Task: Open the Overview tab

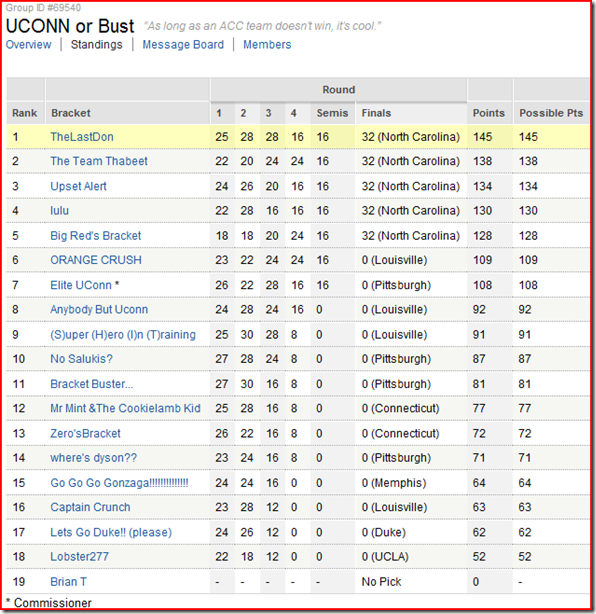Action: (28, 45)
